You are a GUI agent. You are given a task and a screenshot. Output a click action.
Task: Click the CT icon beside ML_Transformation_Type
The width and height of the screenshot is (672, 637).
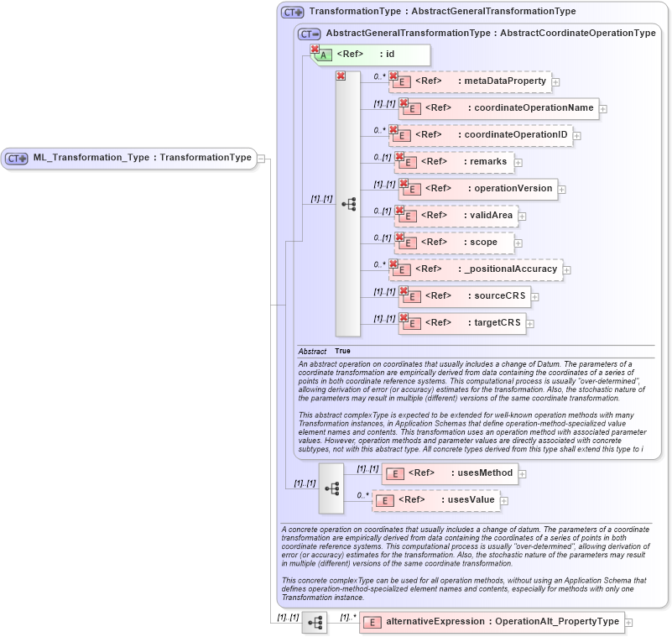(17, 157)
